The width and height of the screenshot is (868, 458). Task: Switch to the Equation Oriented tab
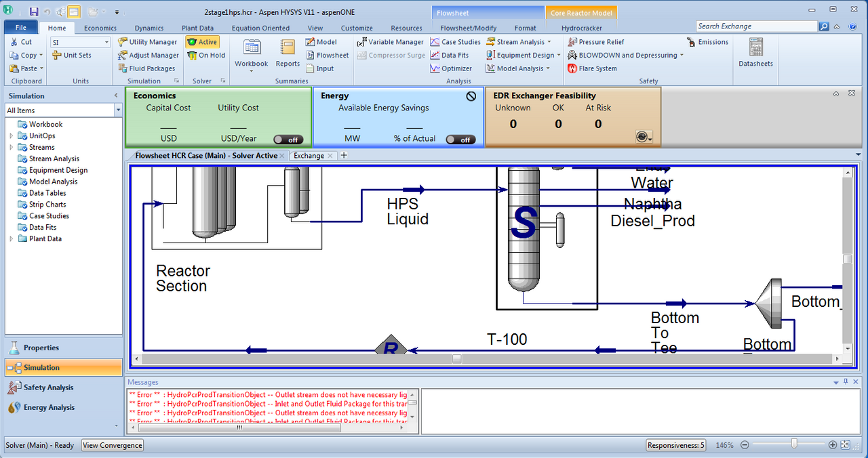(x=260, y=28)
